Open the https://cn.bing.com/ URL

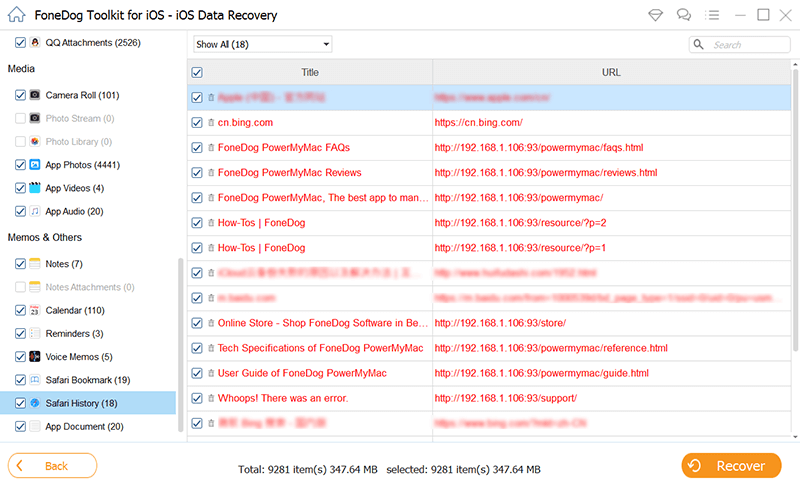479,123
